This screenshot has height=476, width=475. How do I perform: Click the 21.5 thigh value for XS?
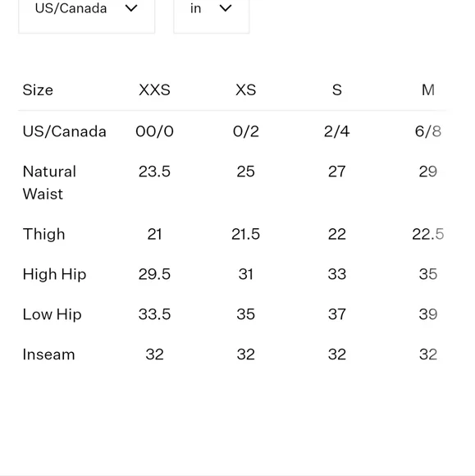pos(246,234)
